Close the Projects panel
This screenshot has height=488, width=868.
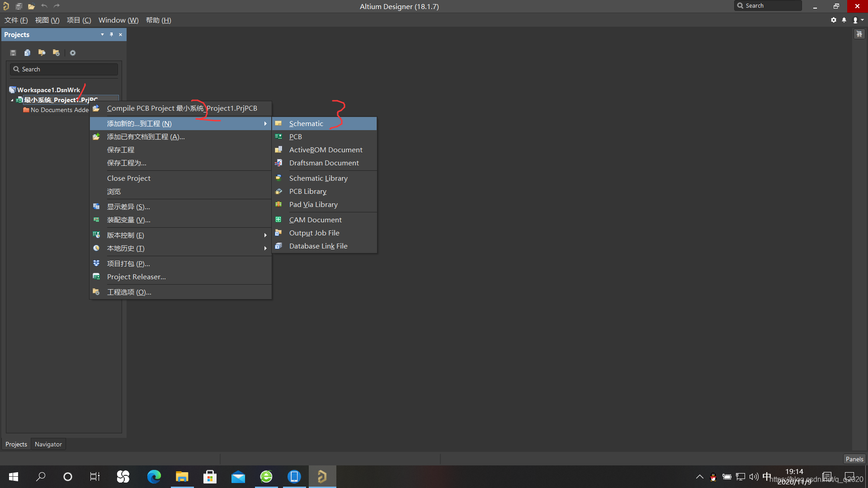tap(121, 35)
